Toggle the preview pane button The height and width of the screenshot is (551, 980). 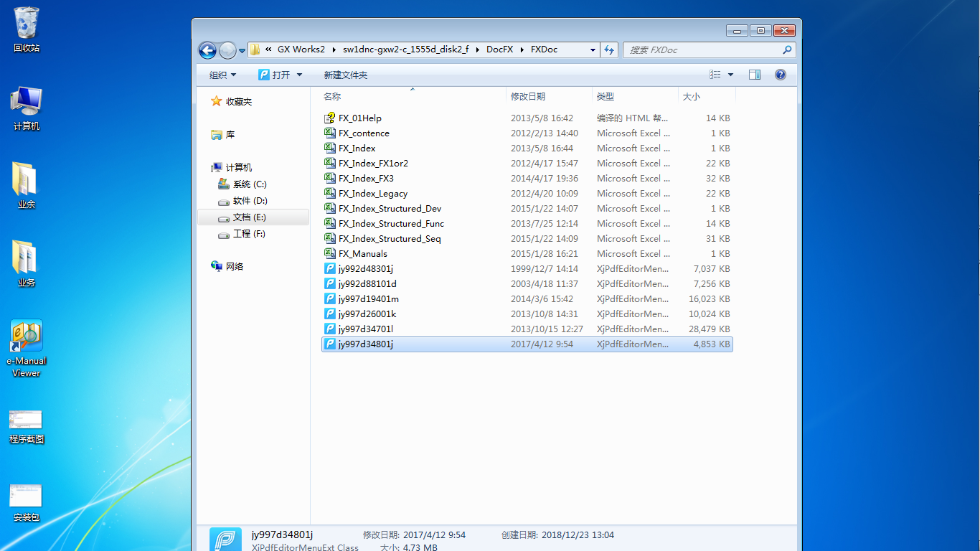[x=755, y=75]
